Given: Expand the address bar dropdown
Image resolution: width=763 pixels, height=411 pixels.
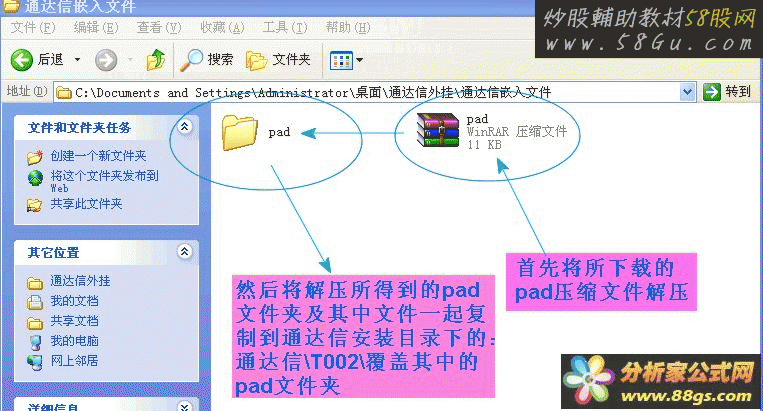Looking at the screenshot, I should point(688,92).
